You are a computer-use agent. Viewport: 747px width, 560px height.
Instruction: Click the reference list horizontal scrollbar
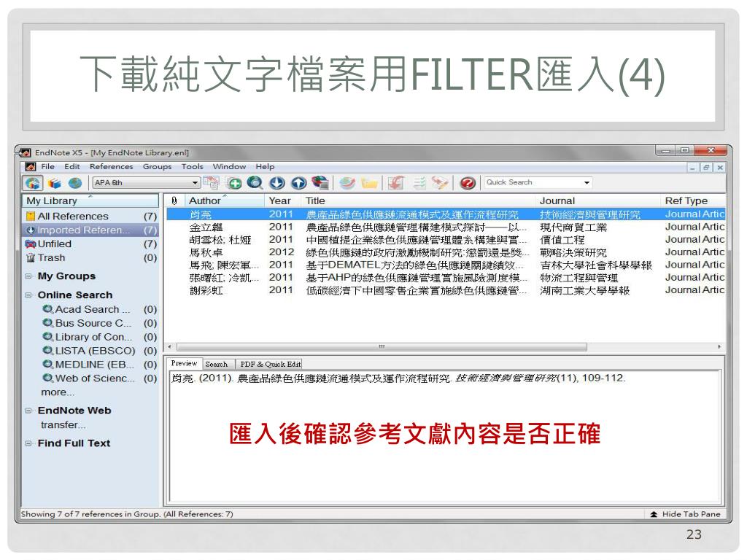[x=381, y=346]
